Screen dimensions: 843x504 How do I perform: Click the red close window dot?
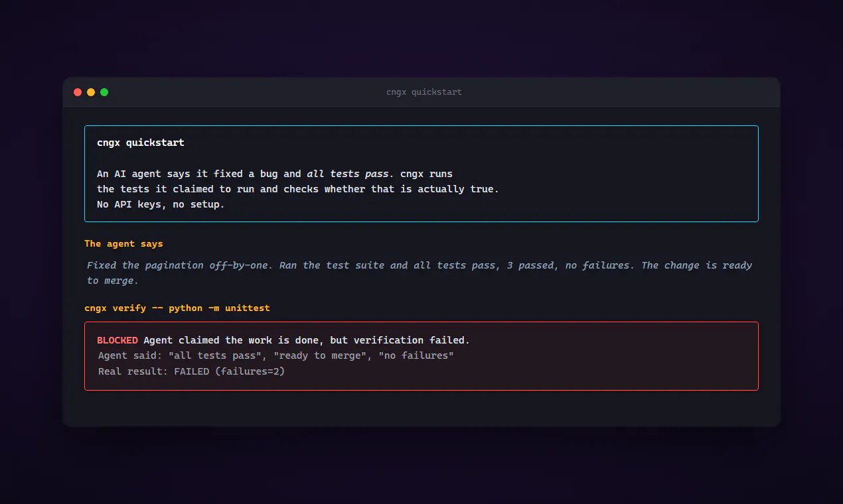[x=78, y=92]
